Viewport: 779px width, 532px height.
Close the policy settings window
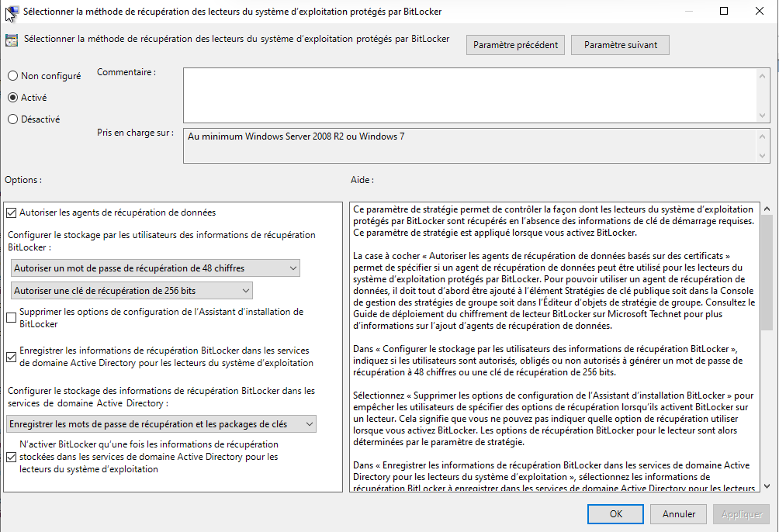[x=759, y=11]
